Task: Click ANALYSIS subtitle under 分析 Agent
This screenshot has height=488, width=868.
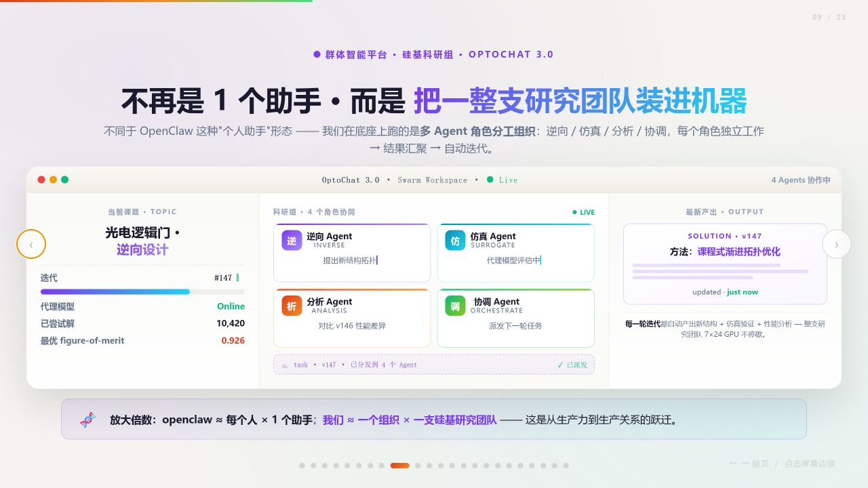Action: [330, 310]
